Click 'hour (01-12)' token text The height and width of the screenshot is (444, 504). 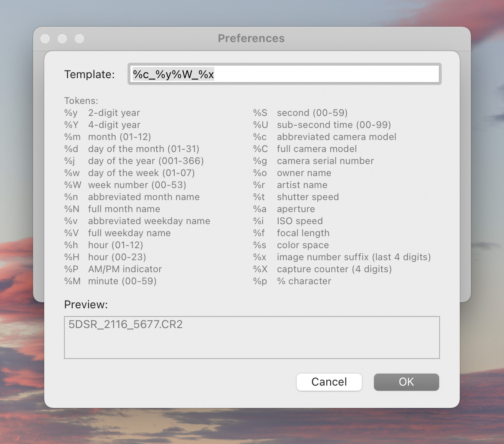116,245
